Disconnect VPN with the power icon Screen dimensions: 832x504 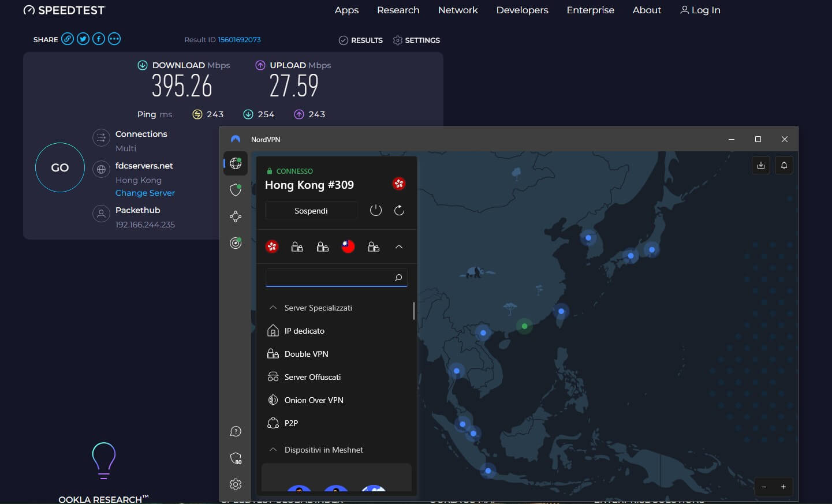[376, 210]
